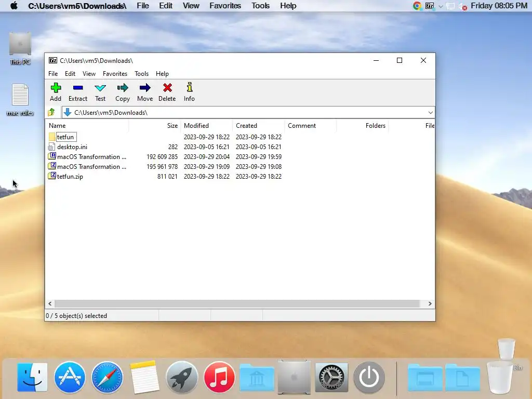
Task: Select the macOS Transformation file sized 192 609 285
Action: coord(91,157)
